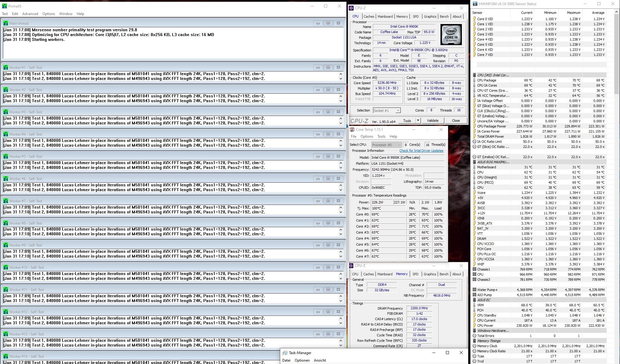Open the SPD tab in upper CPU-Z
Screen dimensions: 620x364
[x=416, y=17]
